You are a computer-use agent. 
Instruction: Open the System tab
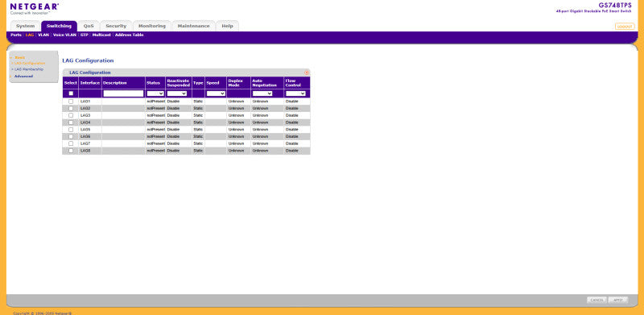(x=25, y=26)
